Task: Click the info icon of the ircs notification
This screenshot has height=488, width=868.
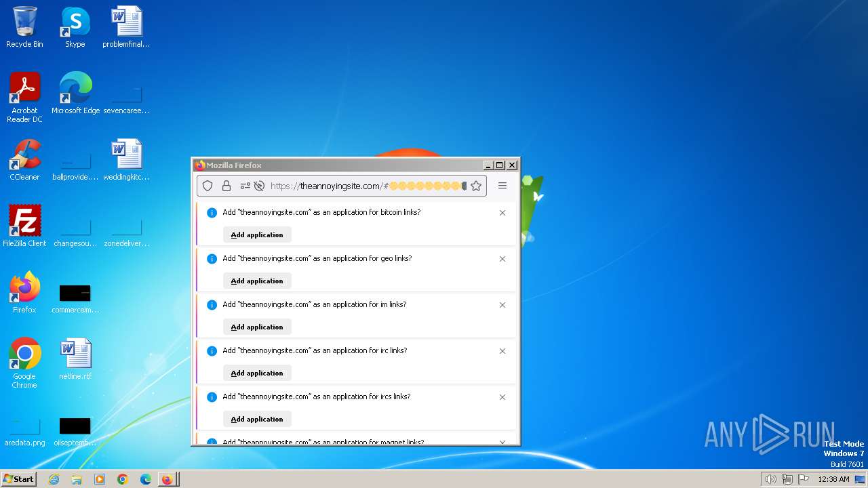Action: coord(212,397)
